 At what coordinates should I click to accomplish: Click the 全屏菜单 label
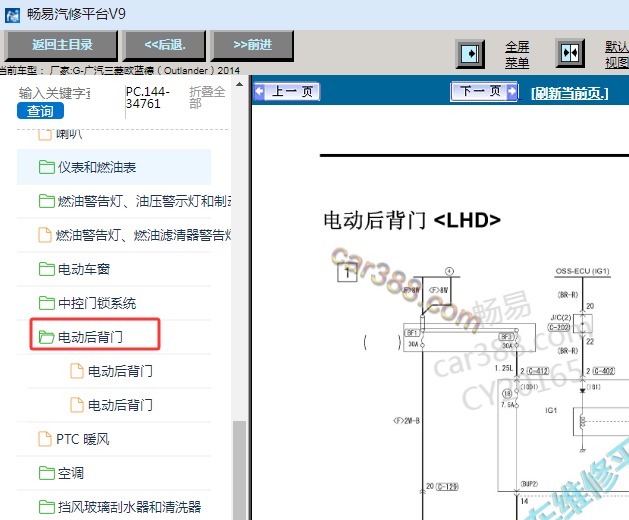tap(517, 55)
